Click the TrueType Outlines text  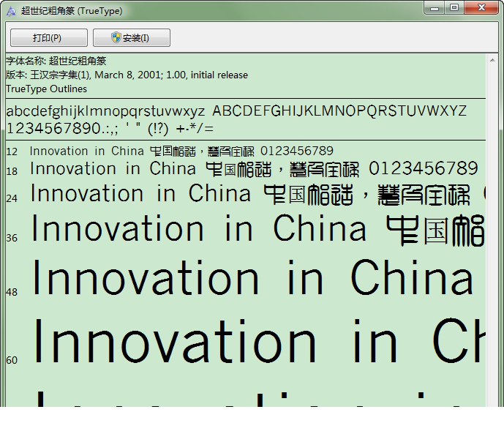(47, 89)
